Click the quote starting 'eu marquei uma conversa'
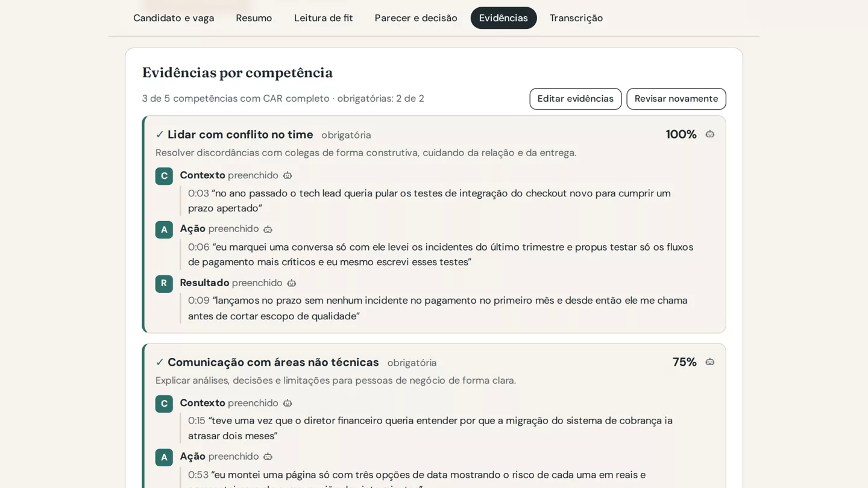This screenshot has width=868, height=488. click(x=441, y=254)
